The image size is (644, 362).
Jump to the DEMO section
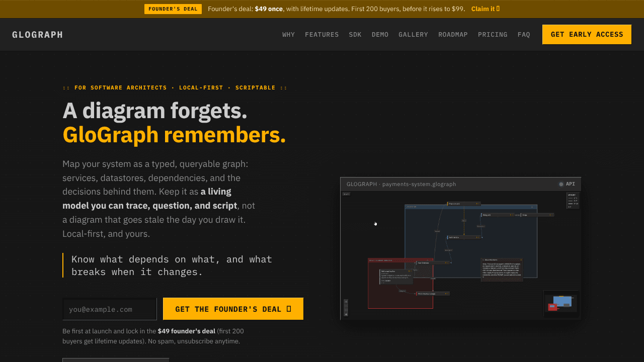tap(380, 35)
